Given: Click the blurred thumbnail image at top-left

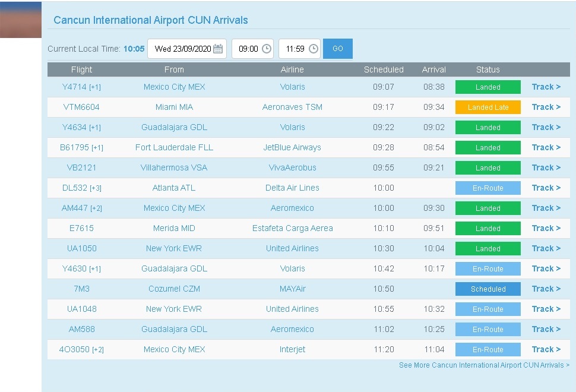Looking at the screenshot, I should coord(21,20).
